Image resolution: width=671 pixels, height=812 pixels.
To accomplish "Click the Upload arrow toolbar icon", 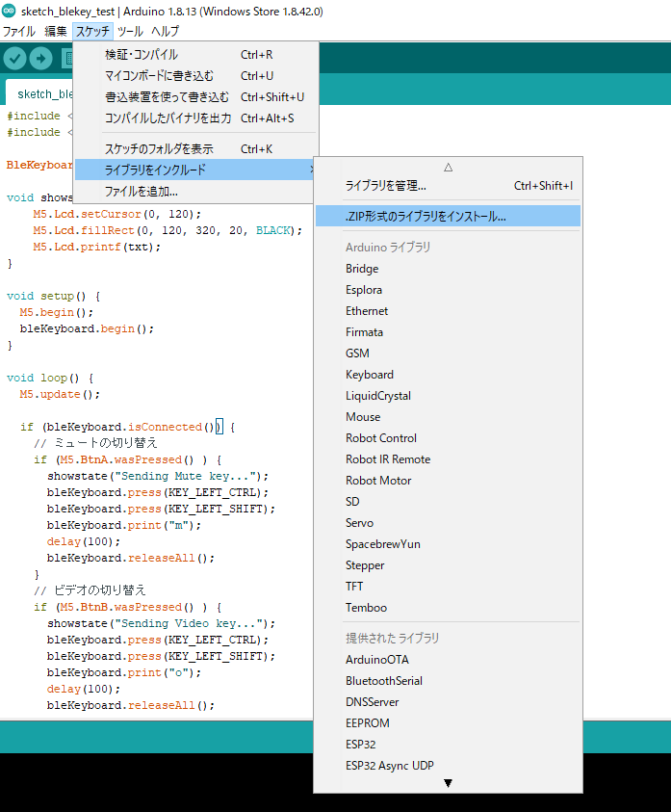I will 40,58.
